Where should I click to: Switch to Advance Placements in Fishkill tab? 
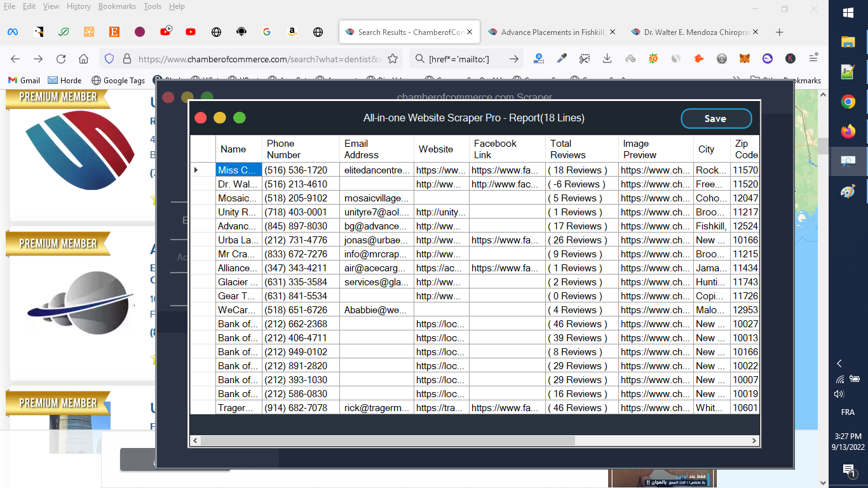tap(551, 32)
